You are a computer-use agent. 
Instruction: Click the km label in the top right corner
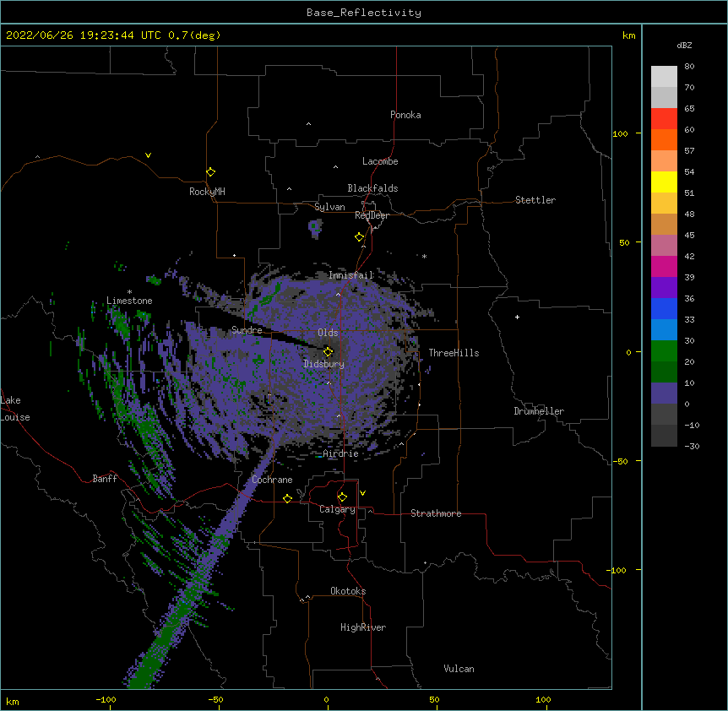coord(628,35)
